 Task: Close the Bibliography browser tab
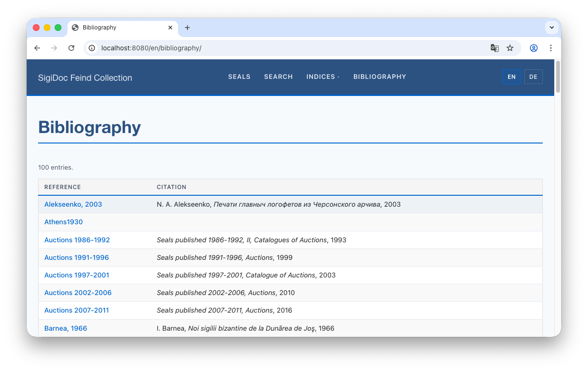pyautogui.click(x=170, y=28)
